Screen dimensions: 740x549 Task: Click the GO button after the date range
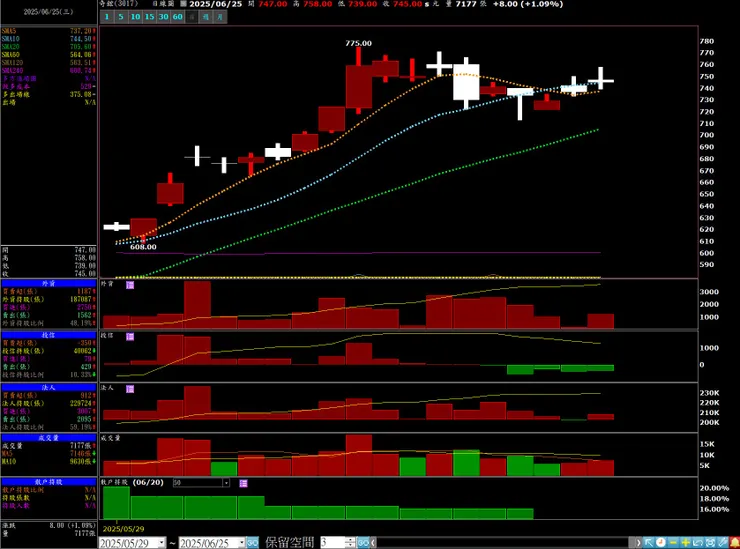[252, 543]
